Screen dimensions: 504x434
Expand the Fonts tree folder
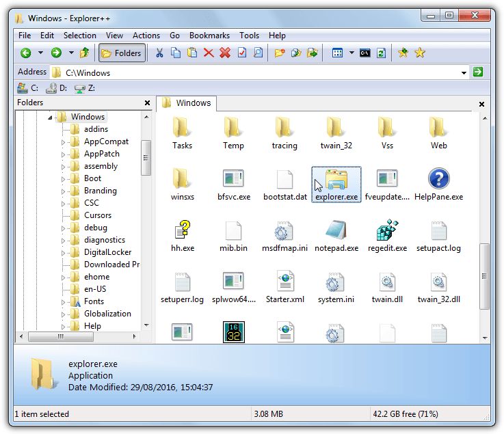pos(64,302)
